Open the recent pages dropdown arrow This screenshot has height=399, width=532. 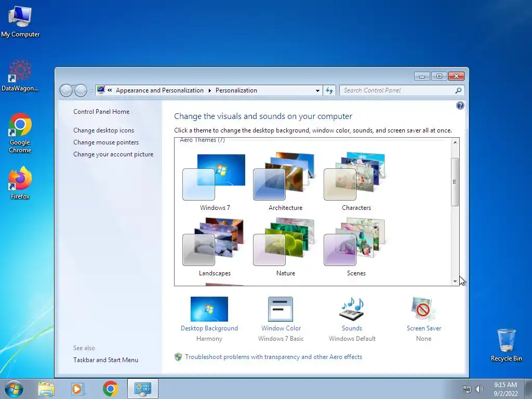tap(91, 91)
